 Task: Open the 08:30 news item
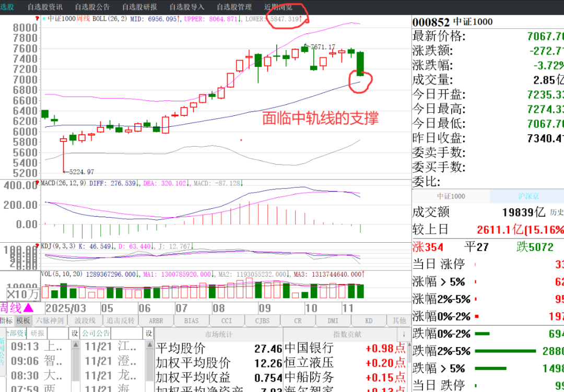click(38, 375)
